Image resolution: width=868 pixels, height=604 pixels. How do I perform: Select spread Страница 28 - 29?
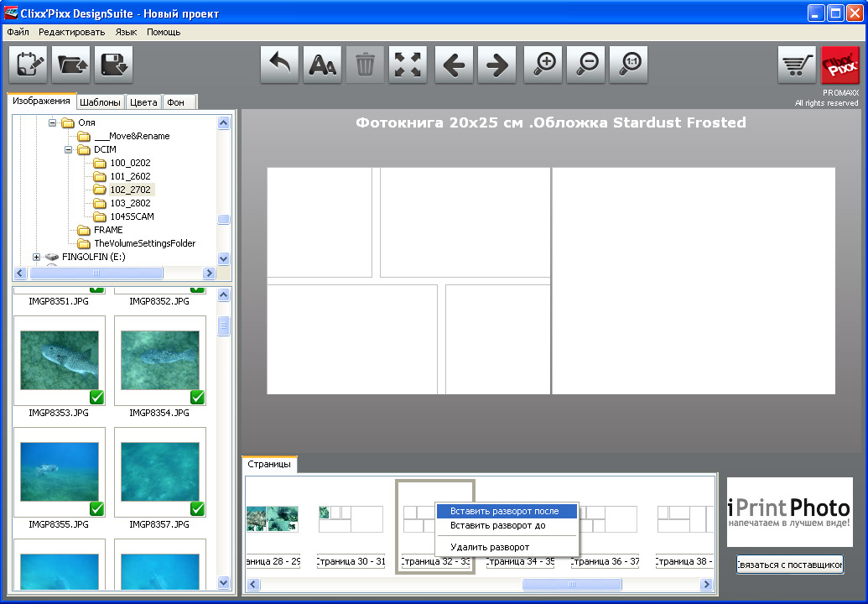click(x=273, y=519)
